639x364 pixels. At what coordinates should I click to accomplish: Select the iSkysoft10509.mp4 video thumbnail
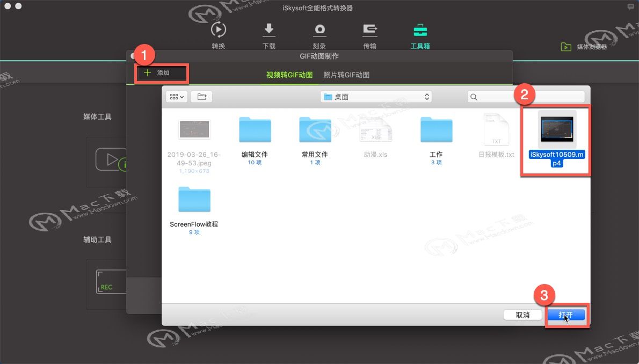coord(557,129)
